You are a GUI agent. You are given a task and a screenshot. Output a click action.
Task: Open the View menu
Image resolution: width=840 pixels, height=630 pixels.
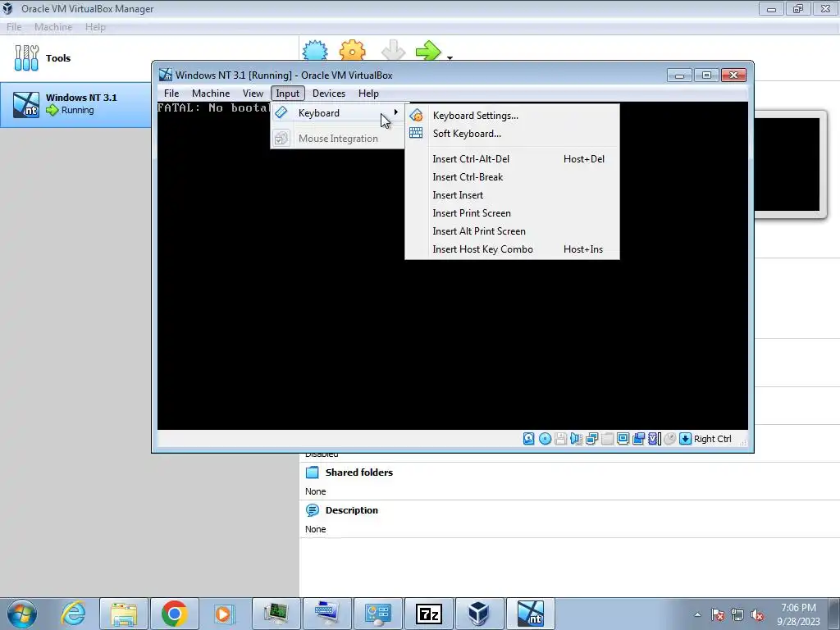pos(253,94)
